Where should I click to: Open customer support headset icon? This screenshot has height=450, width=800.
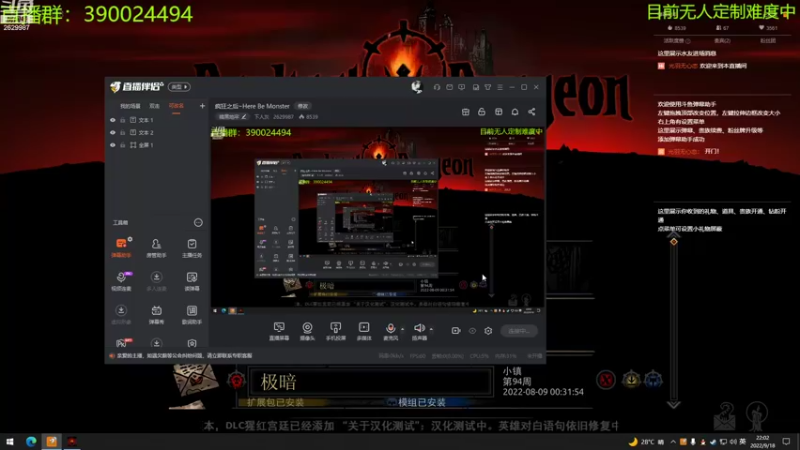point(437,87)
